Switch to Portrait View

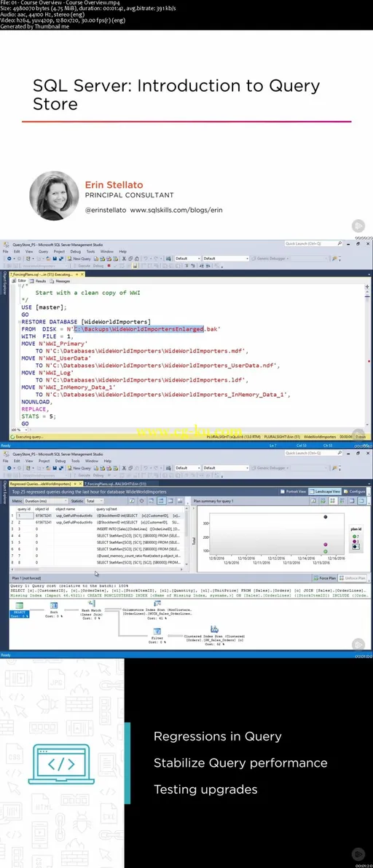[x=294, y=491]
